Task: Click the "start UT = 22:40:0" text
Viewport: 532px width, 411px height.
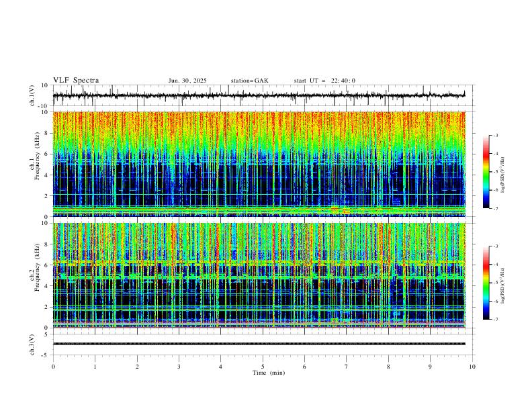Action: pyautogui.click(x=324, y=81)
